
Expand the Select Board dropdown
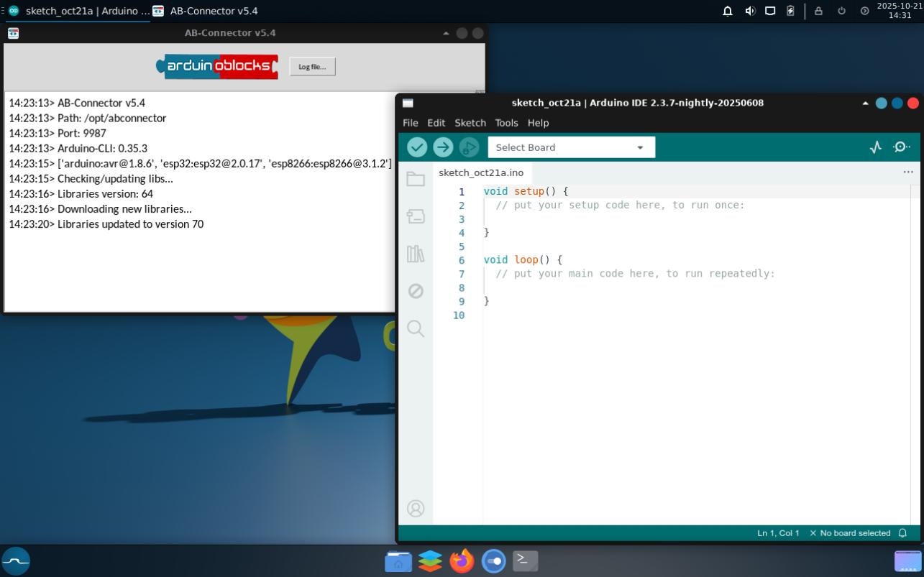[x=571, y=147]
